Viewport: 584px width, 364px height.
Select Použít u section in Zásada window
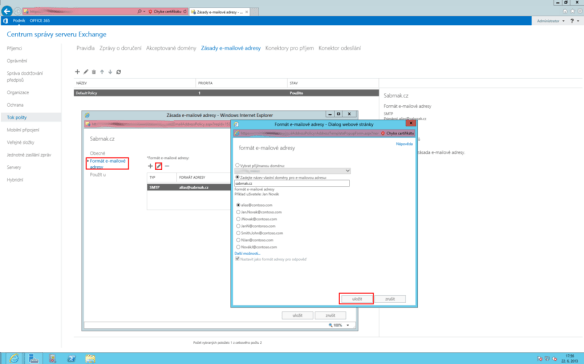tap(98, 174)
